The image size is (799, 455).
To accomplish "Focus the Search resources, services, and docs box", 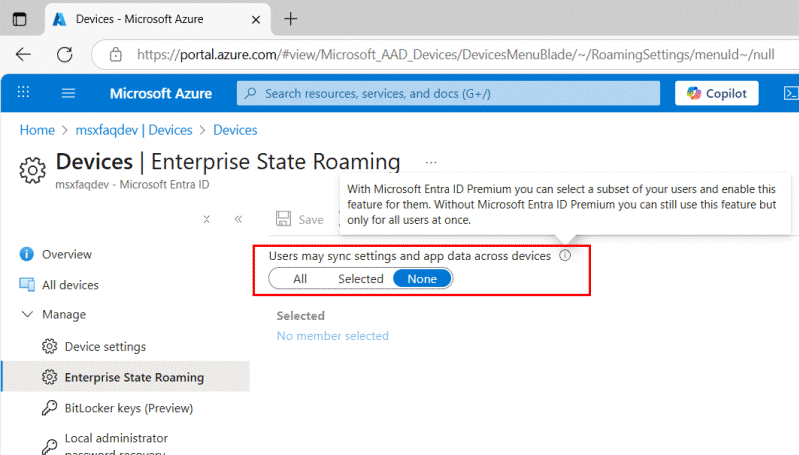I will click(x=448, y=93).
